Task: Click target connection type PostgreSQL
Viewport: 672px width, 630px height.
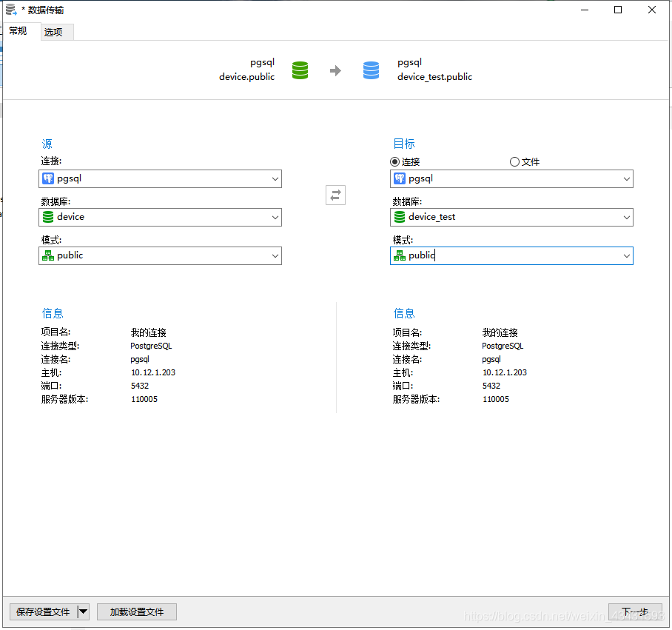Action: tap(503, 346)
